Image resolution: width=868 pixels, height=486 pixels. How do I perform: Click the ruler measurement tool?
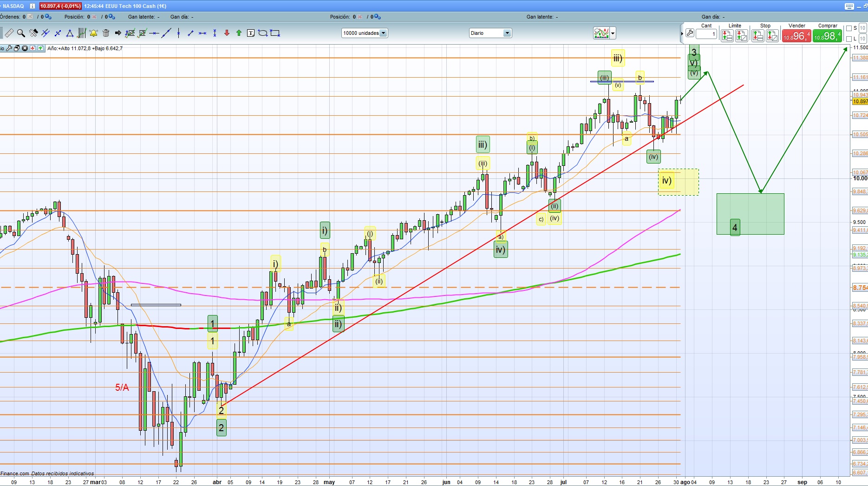click(x=9, y=33)
